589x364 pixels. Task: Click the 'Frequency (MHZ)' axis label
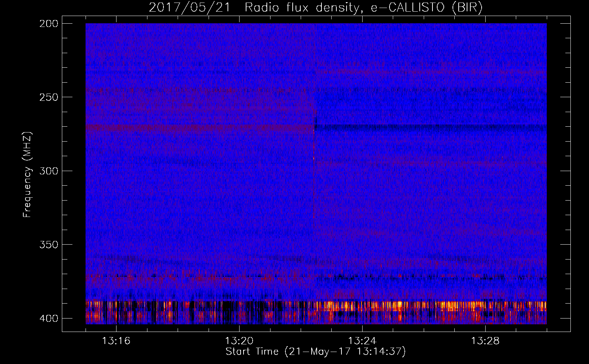[27, 175]
